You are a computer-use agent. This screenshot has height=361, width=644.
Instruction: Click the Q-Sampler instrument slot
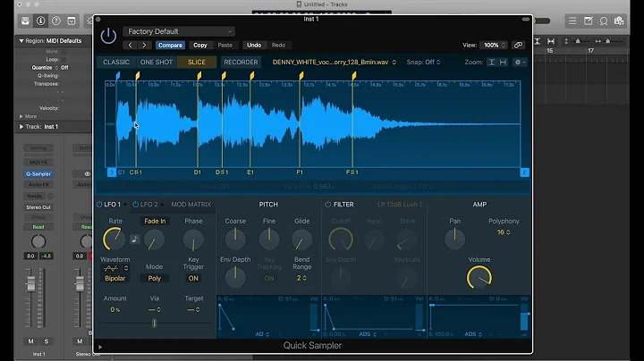pyautogui.click(x=38, y=174)
